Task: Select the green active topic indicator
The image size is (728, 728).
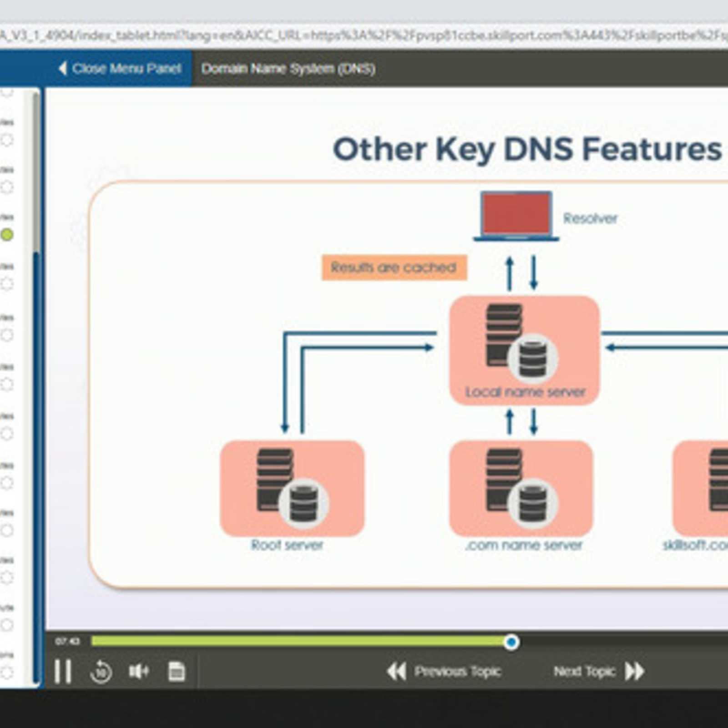Action: (7, 235)
